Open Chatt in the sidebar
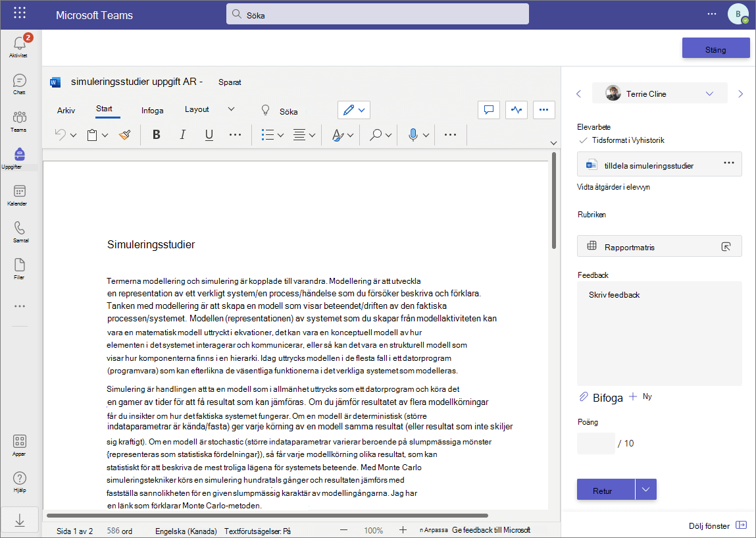The width and height of the screenshot is (756, 538). pyautogui.click(x=19, y=84)
